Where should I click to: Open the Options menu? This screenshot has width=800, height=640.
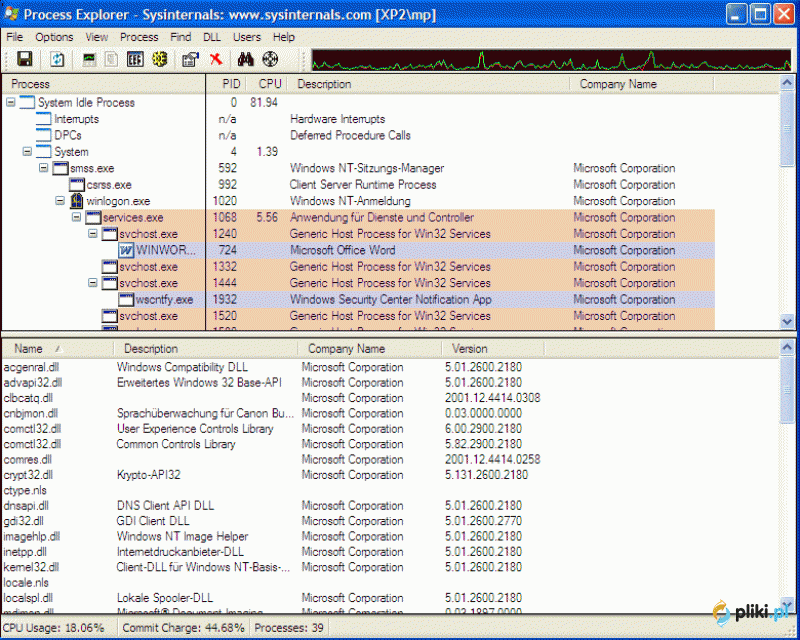coord(54,37)
